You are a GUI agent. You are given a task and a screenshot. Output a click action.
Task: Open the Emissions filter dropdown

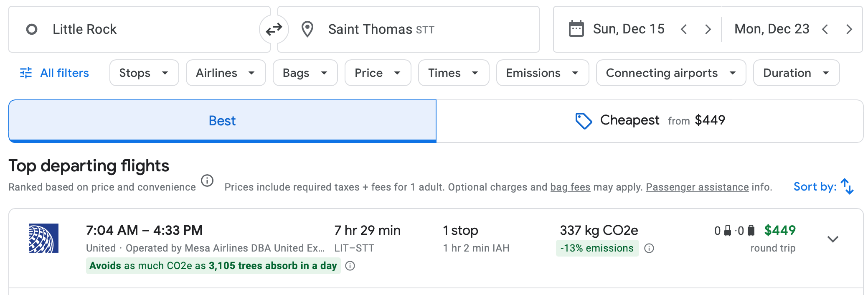point(542,73)
